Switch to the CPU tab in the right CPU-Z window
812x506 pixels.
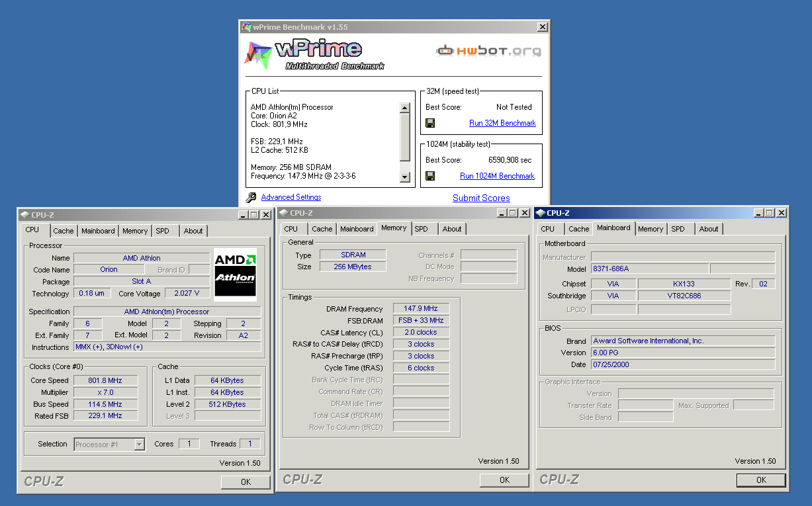[548, 229]
